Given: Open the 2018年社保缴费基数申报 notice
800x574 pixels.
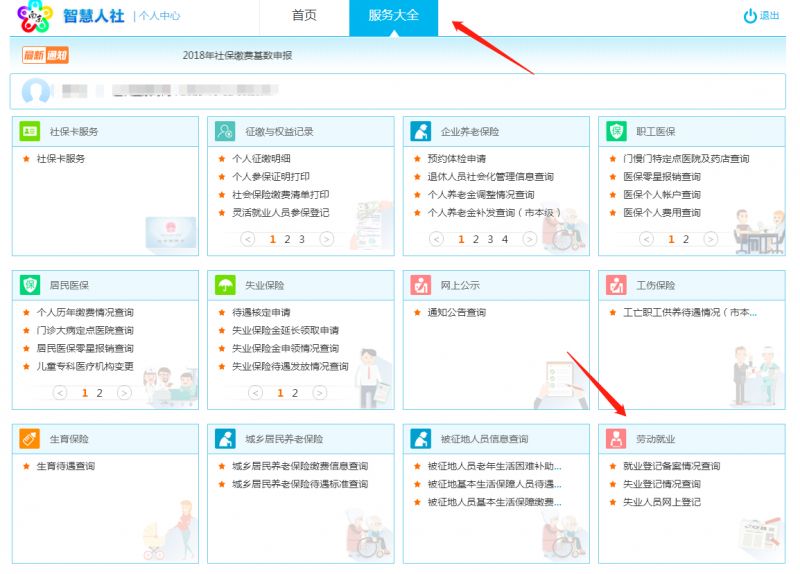Looking at the screenshot, I should pyautogui.click(x=237, y=56).
